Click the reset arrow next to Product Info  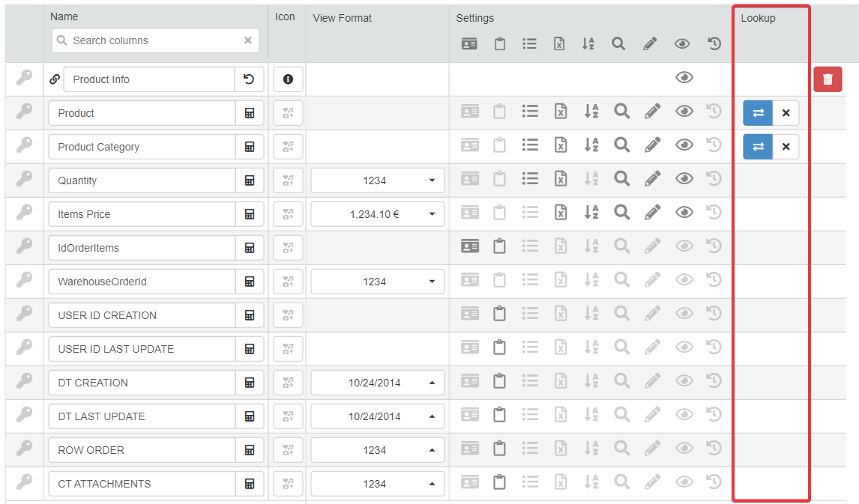coord(249,79)
